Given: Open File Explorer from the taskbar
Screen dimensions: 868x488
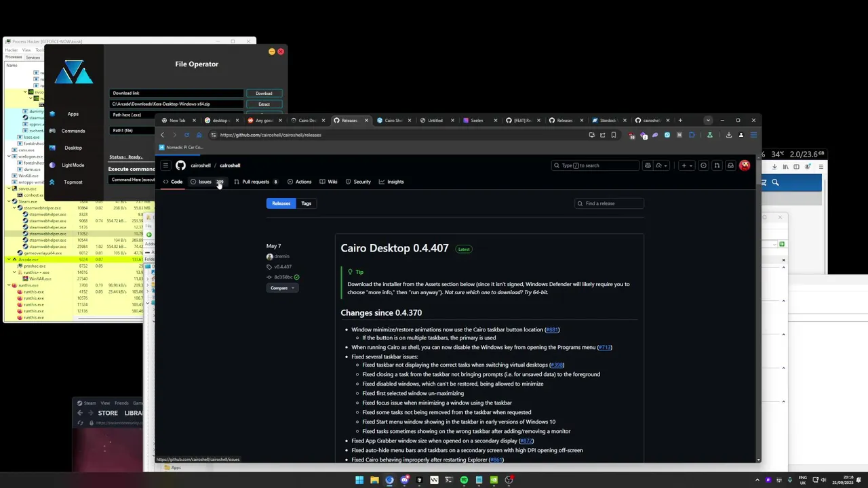Looking at the screenshot, I should (x=374, y=480).
